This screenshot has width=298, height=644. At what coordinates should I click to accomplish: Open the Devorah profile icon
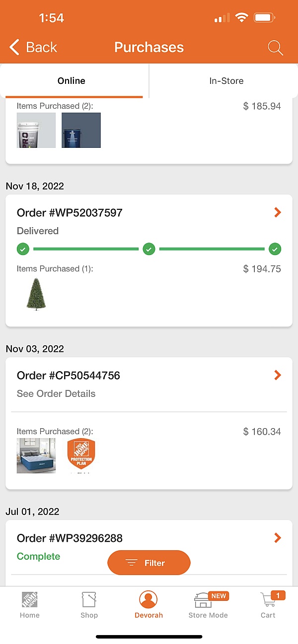coord(149,600)
